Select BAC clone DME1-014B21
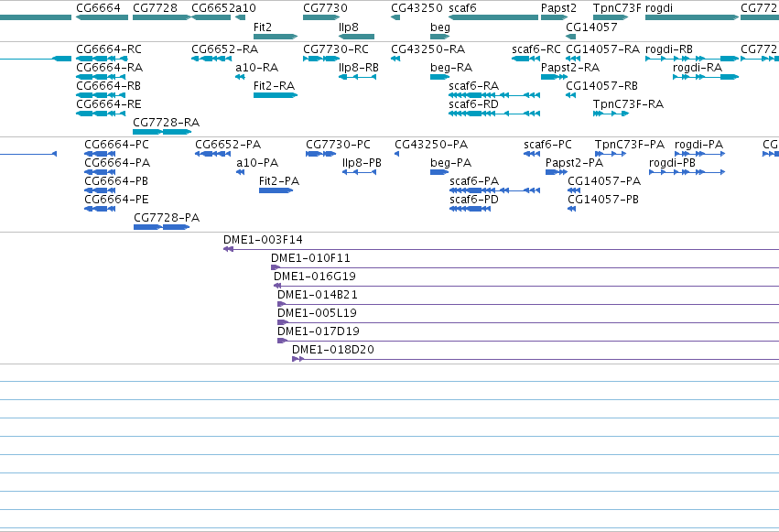 coord(528,305)
